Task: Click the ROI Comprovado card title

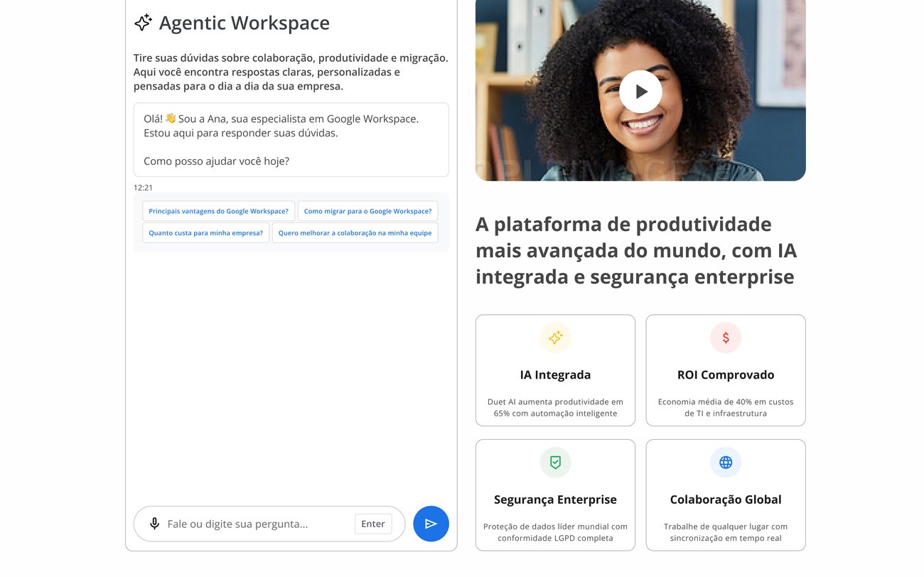Action: [x=726, y=374]
